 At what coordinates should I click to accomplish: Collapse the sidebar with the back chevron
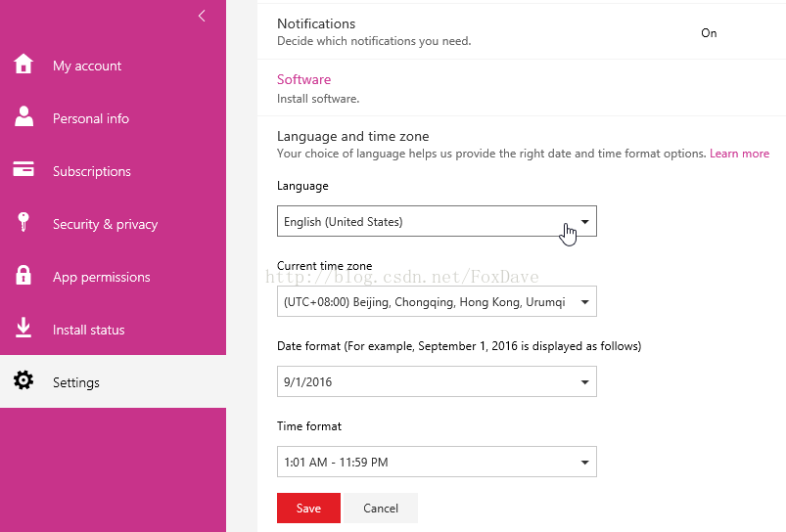202,16
